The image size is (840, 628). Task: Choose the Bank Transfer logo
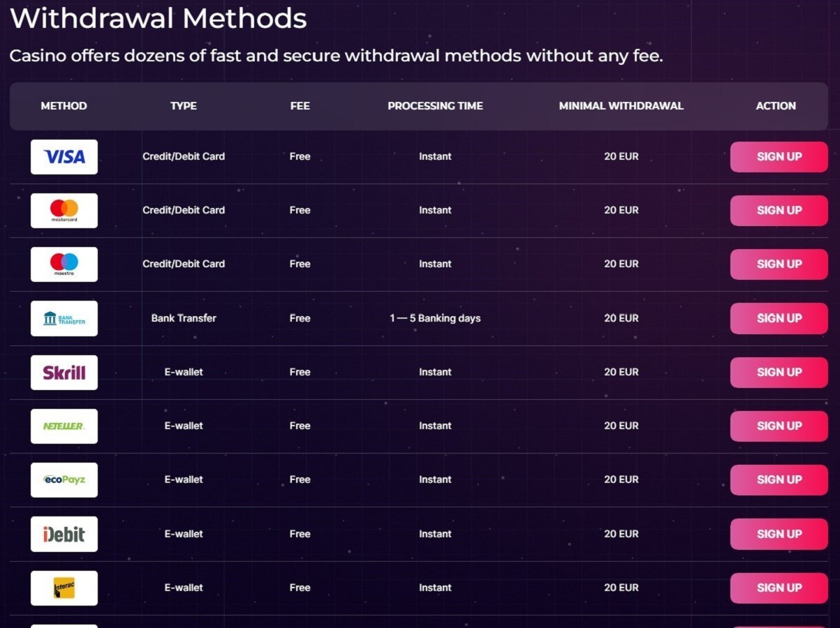pos(64,318)
